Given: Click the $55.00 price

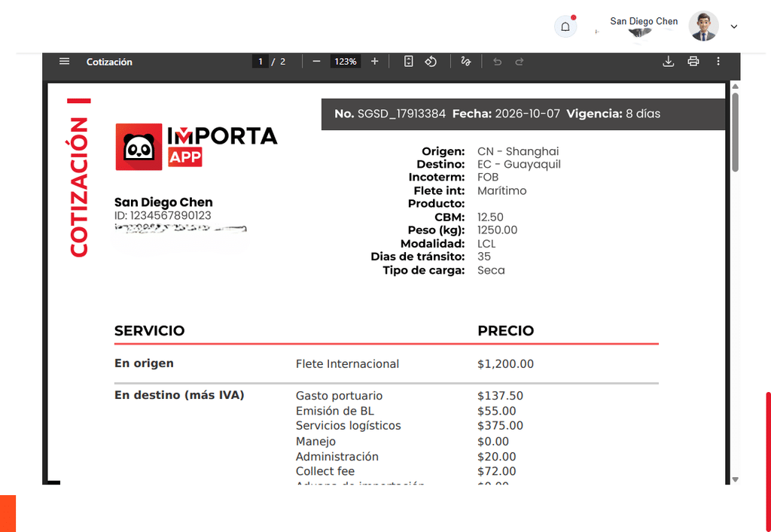Looking at the screenshot, I should (497, 411).
